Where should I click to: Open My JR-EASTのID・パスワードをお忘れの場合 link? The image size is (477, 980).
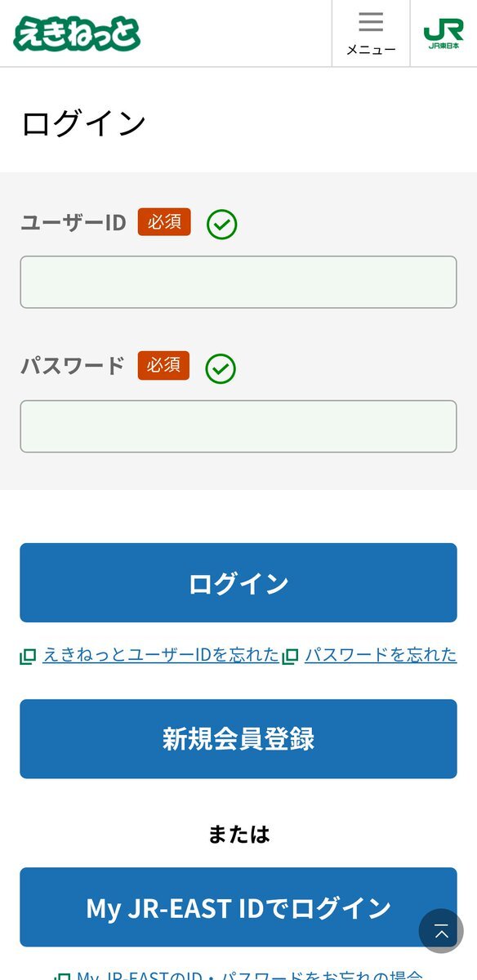250,973
